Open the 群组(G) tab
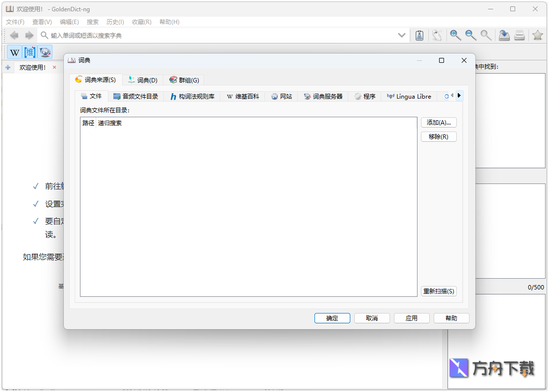549x392 pixels. (x=184, y=80)
